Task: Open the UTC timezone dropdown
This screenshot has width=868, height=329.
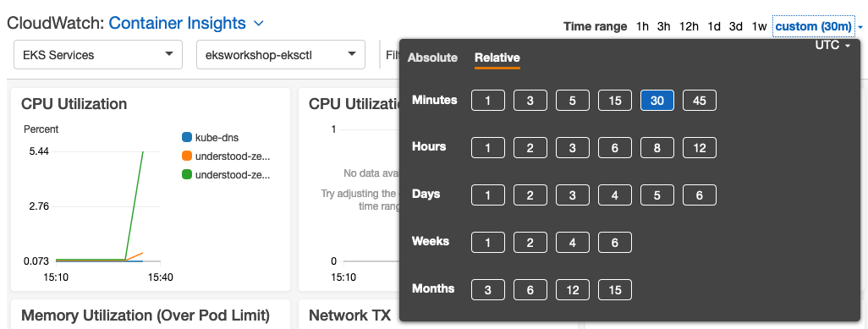Action: pyautogui.click(x=832, y=46)
